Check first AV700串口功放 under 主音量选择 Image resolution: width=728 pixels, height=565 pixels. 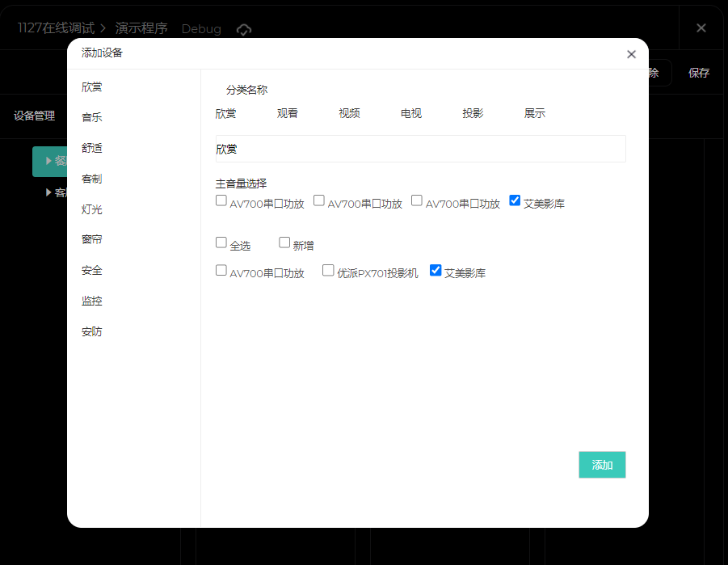[221, 200]
